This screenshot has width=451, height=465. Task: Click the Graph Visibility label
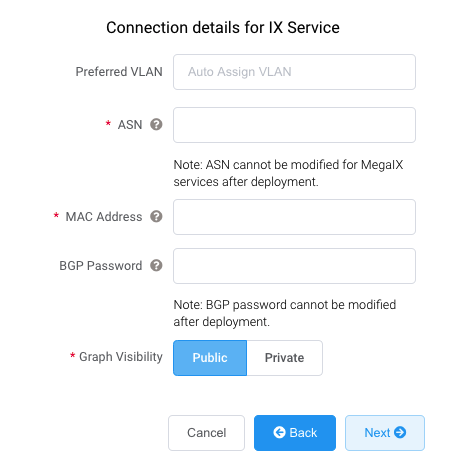click(x=121, y=357)
